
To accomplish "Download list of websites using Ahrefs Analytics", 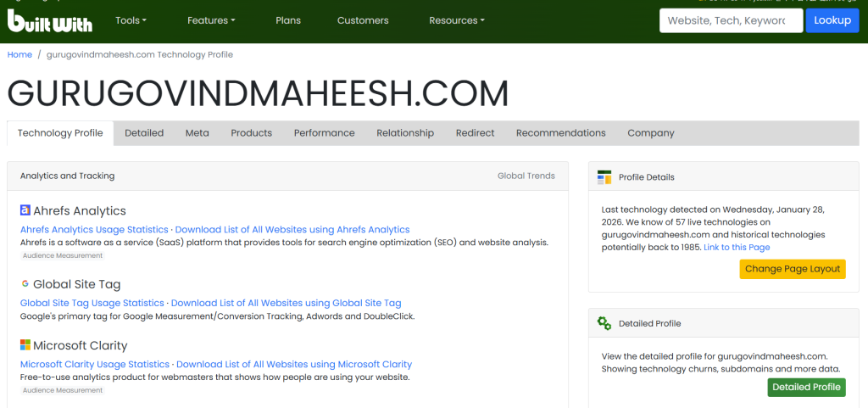I will 292,229.
